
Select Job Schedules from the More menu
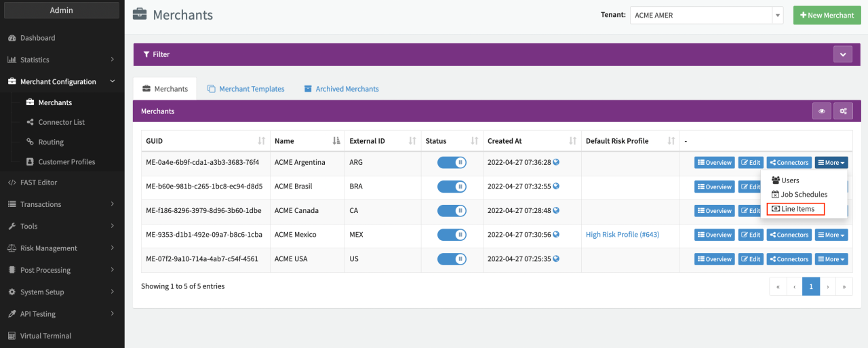point(804,195)
